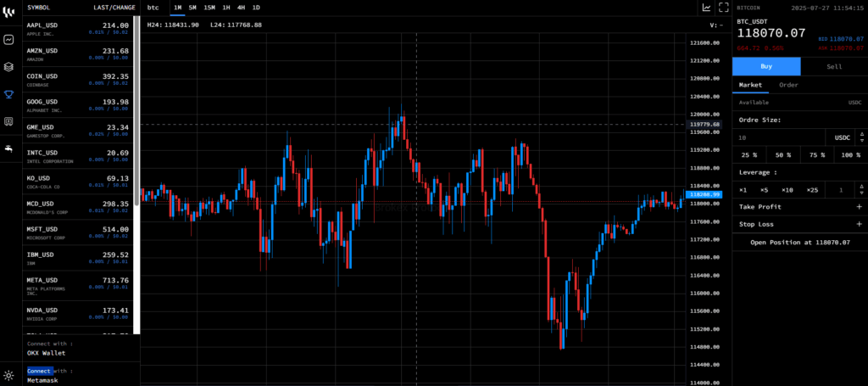Decrease order size with down arrow
The height and width of the screenshot is (386, 868).
pyautogui.click(x=861, y=140)
